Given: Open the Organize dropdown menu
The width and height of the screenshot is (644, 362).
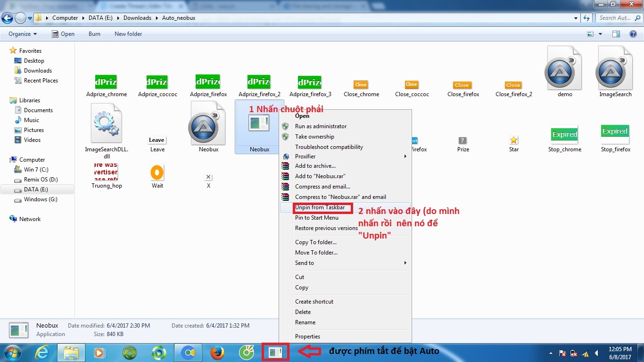Looking at the screenshot, I should (x=22, y=34).
